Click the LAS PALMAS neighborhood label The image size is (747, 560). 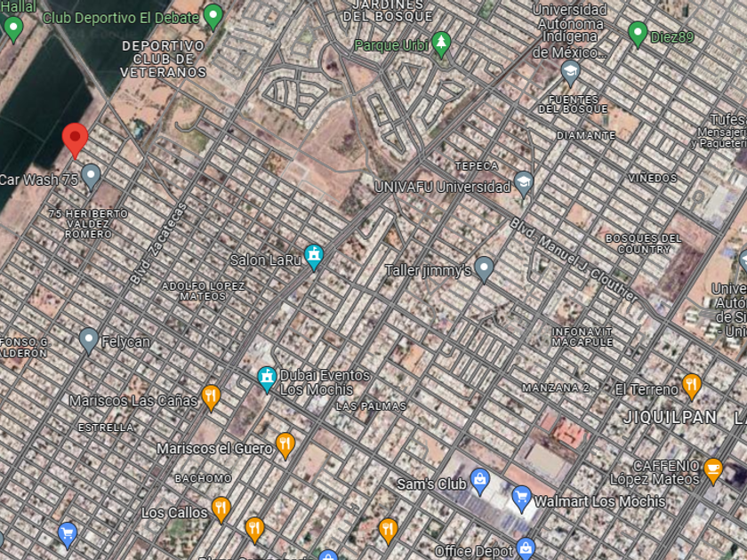click(372, 407)
